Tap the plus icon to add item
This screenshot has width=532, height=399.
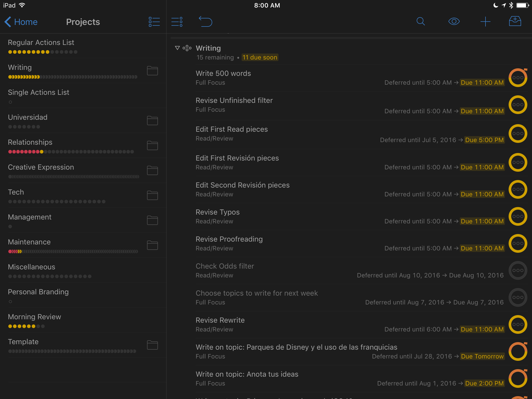pos(485,22)
